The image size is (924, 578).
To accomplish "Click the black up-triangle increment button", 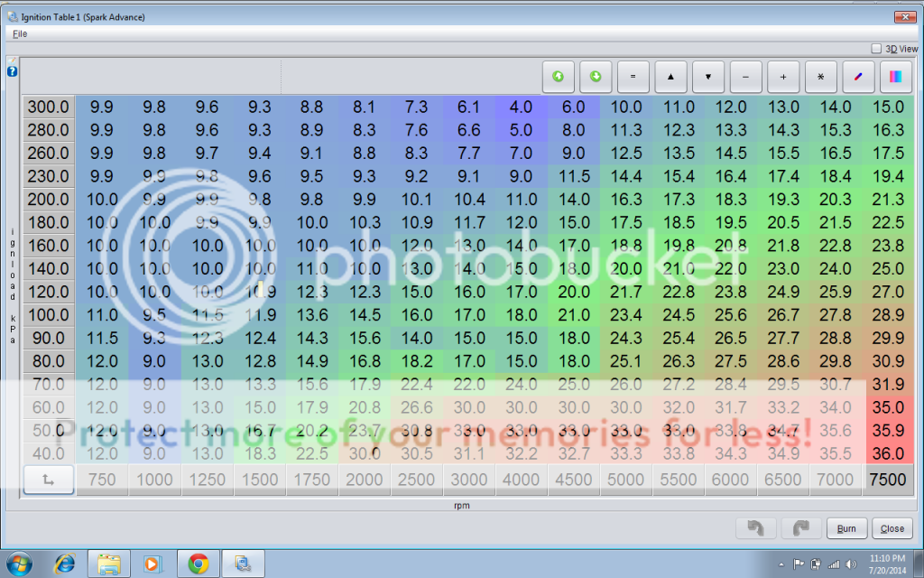I will 670,77.
